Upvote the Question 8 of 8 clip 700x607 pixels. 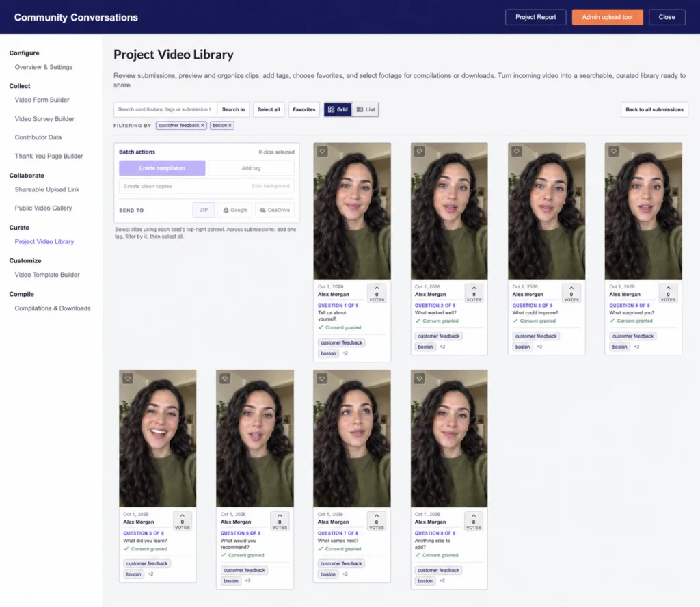coord(474,521)
